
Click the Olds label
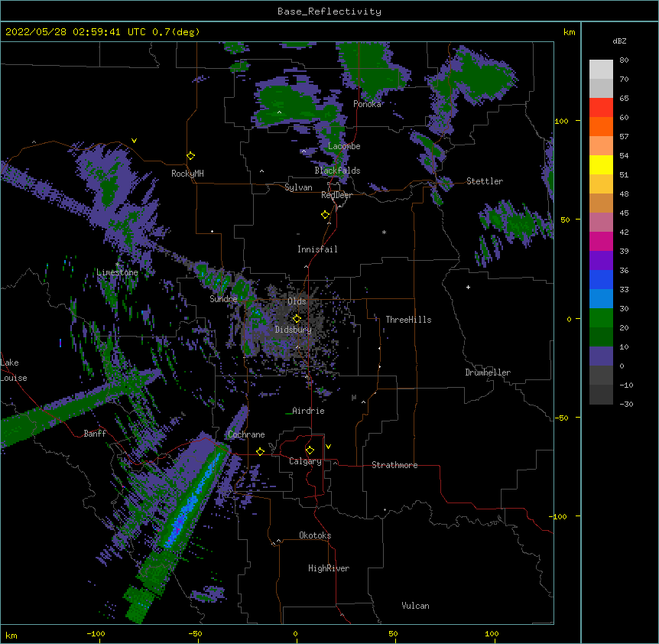pos(297,301)
